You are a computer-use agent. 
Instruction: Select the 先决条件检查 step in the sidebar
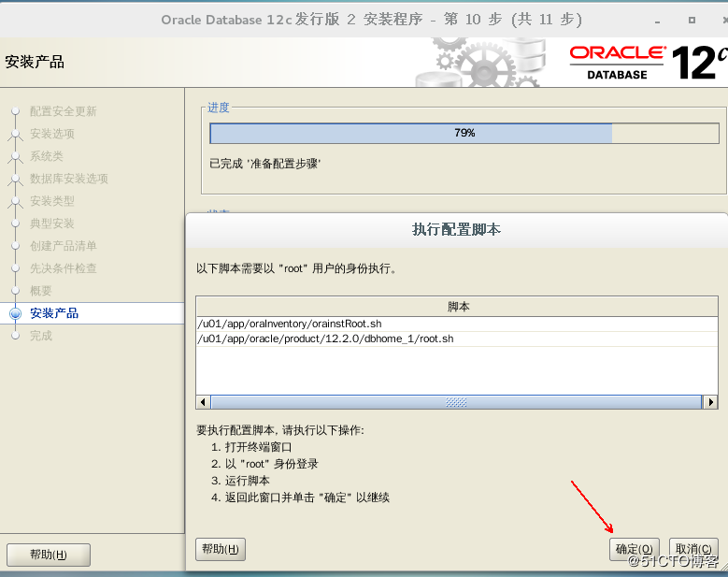click(x=64, y=268)
